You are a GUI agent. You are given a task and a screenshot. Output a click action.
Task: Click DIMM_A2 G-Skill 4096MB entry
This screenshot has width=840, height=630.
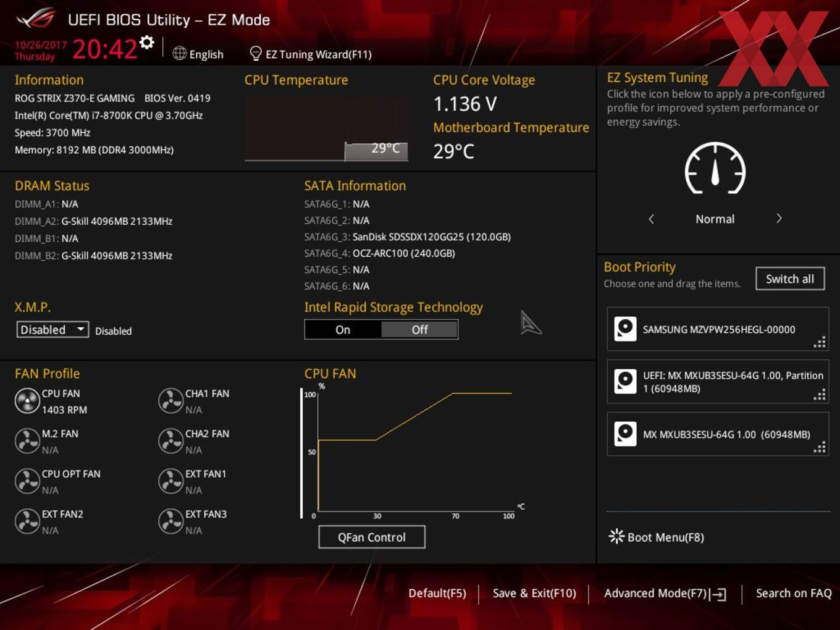click(94, 221)
